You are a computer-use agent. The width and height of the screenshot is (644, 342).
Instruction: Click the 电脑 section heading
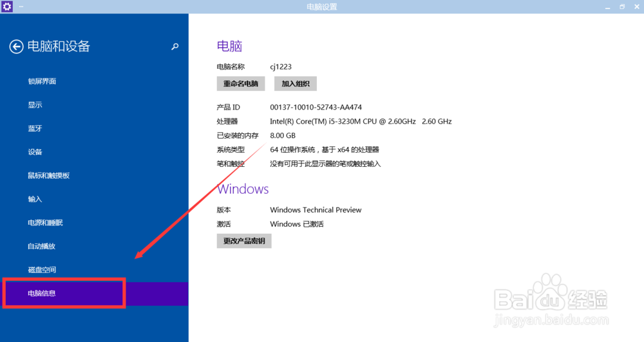[230, 46]
